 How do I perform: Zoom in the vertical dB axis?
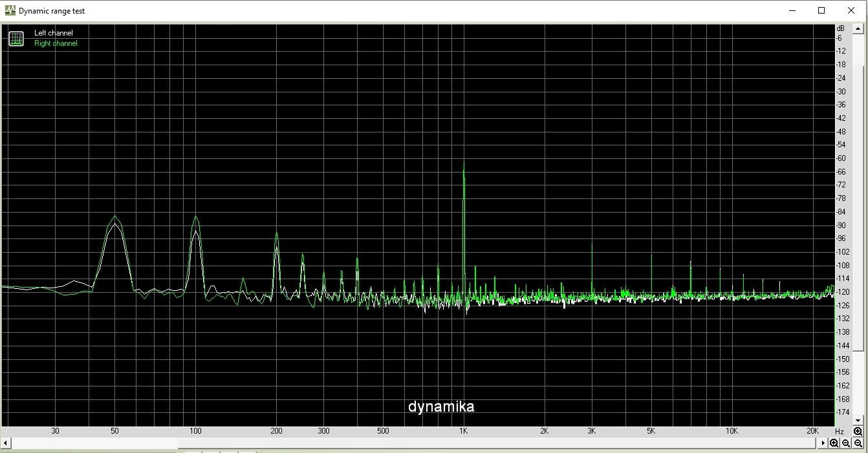[858, 431]
